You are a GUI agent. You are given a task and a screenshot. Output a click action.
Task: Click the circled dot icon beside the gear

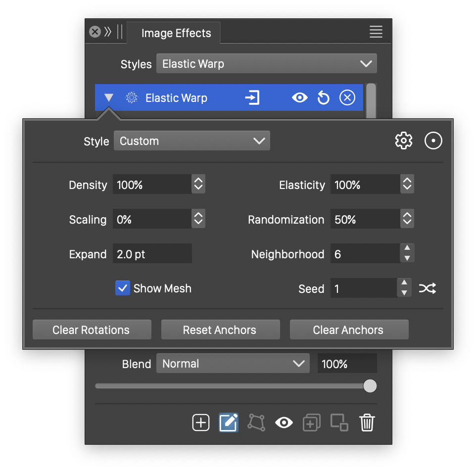tap(433, 141)
